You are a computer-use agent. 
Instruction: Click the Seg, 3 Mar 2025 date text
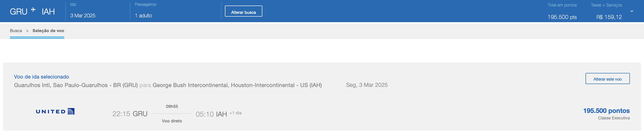tap(367, 85)
